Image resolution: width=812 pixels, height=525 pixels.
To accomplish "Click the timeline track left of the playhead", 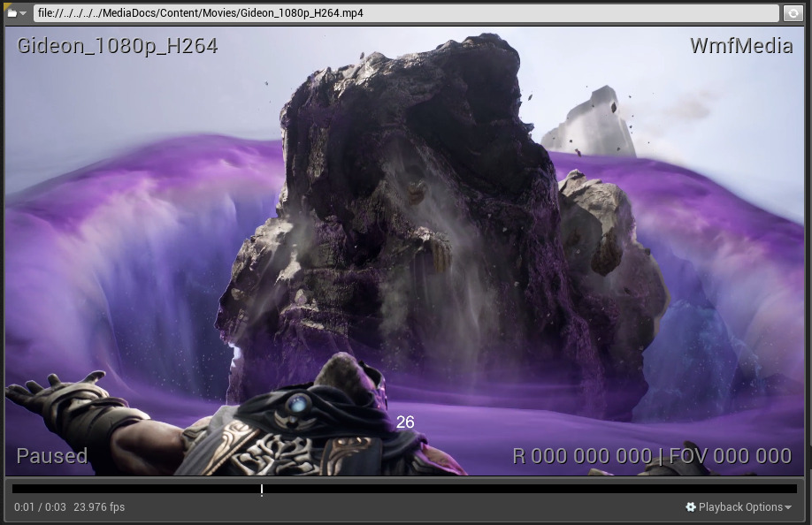I will click(133, 489).
